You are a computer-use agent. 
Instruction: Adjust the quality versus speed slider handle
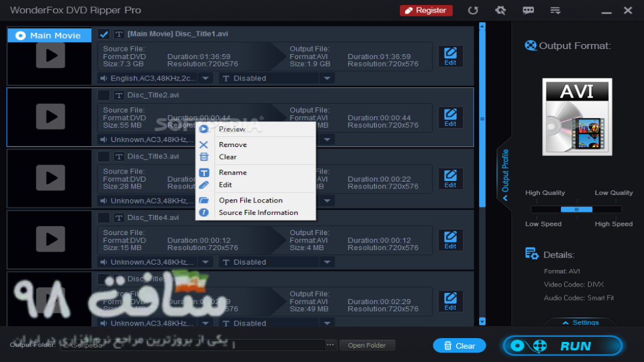pyautogui.click(x=577, y=209)
